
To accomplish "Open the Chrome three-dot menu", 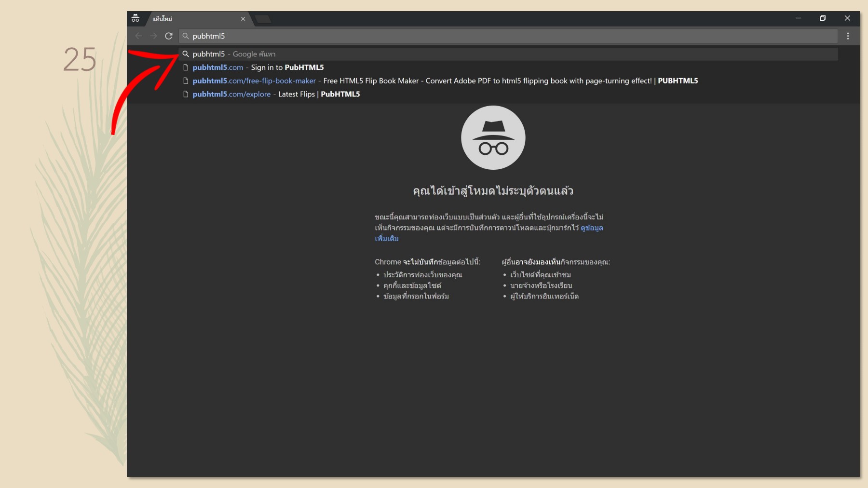I will 848,36.
